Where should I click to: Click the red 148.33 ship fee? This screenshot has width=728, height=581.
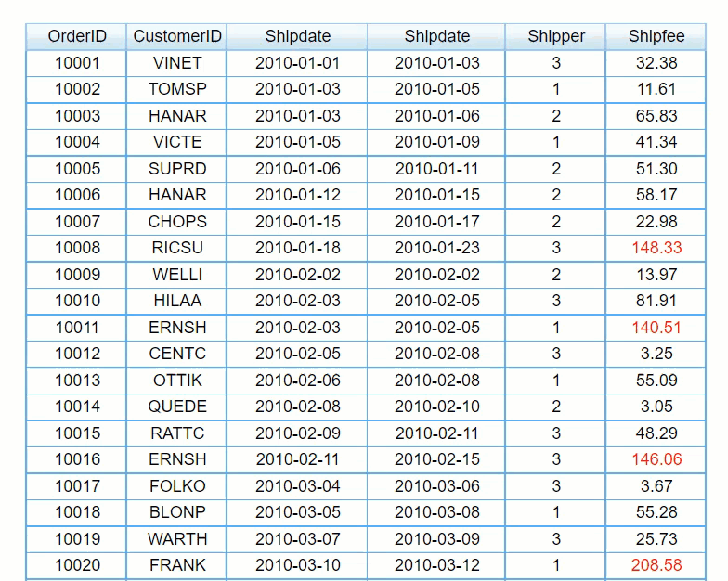click(656, 248)
